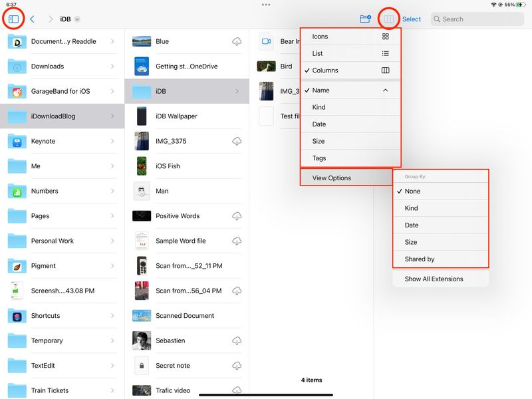Sort files by Tags

coord(350,158)
